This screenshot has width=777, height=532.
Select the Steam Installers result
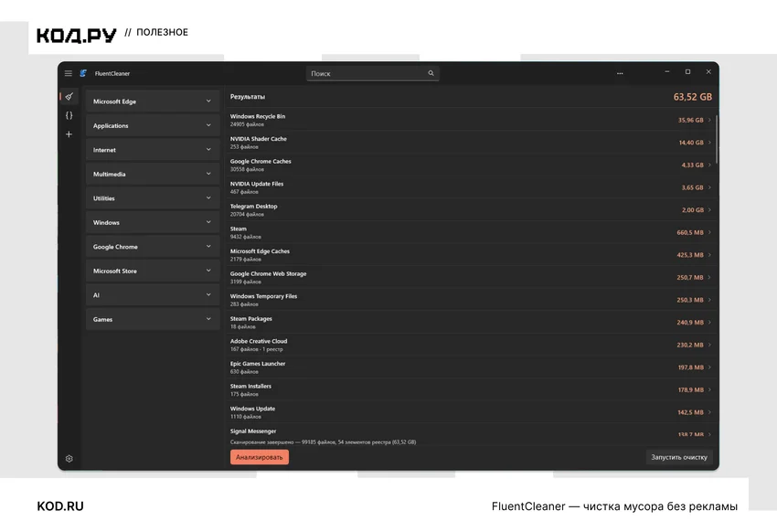[x=471, y=389]
